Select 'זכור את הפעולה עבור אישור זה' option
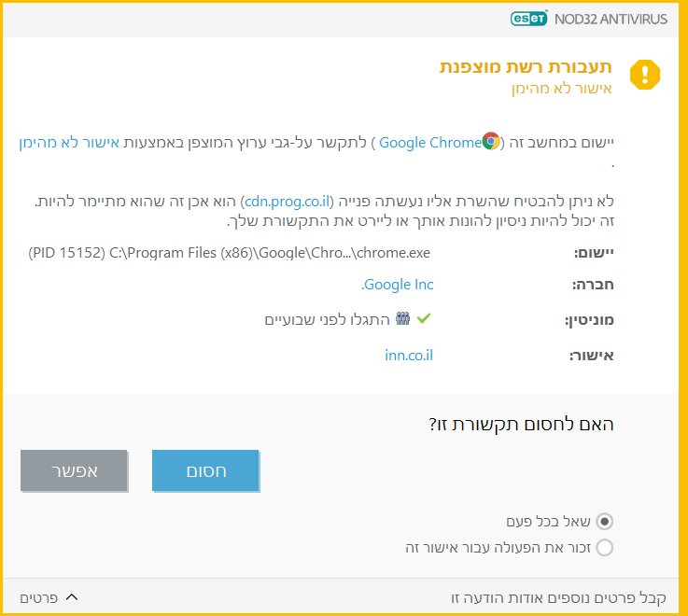The width and height of the screenshot is (688, 616). [605, 548]
